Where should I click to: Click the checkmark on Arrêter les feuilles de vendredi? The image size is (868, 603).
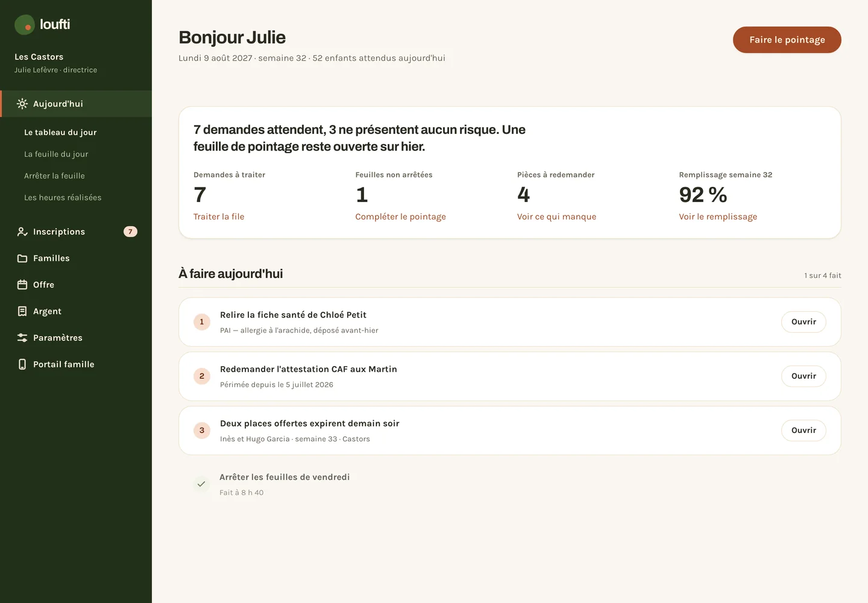[201, 484]
